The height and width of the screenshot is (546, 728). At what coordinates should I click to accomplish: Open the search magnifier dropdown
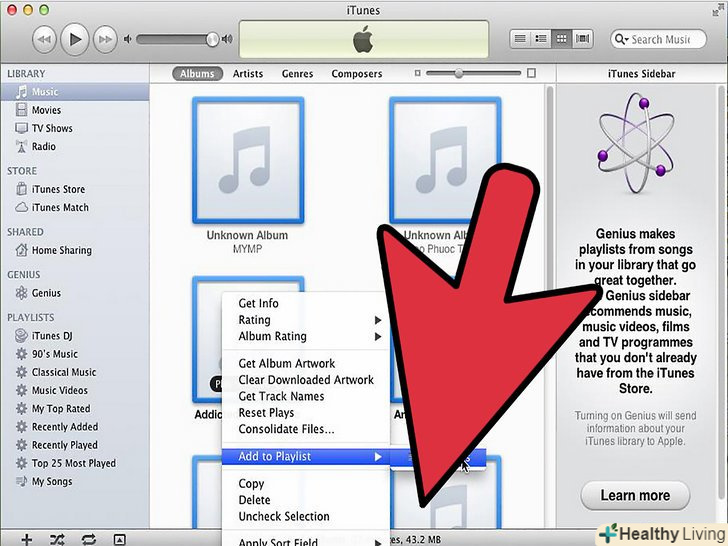pyautogui.click(x=621, y=39)
